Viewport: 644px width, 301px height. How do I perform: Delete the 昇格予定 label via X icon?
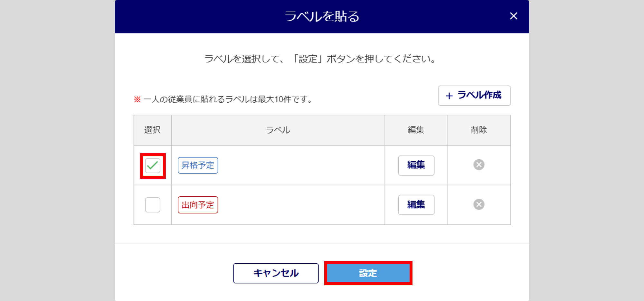pos(479,165)
